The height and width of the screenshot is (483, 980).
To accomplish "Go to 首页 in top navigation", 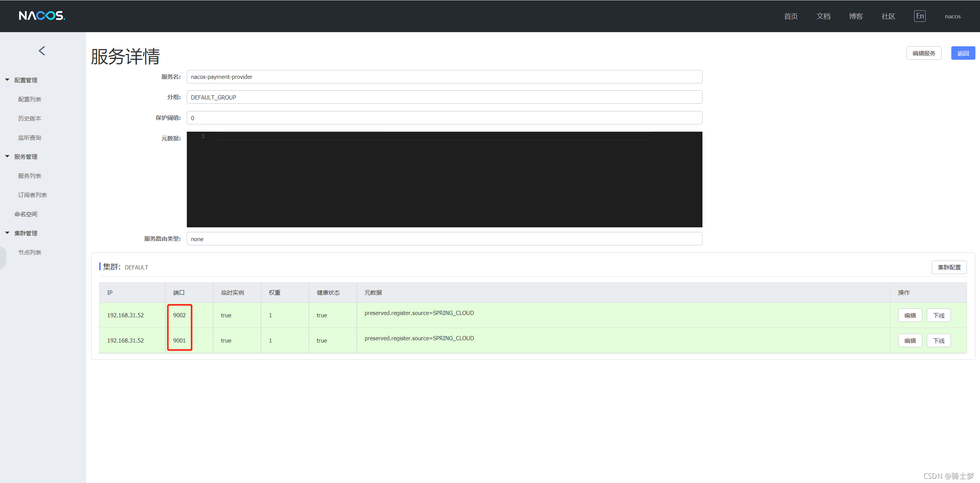I will point(791,16).
